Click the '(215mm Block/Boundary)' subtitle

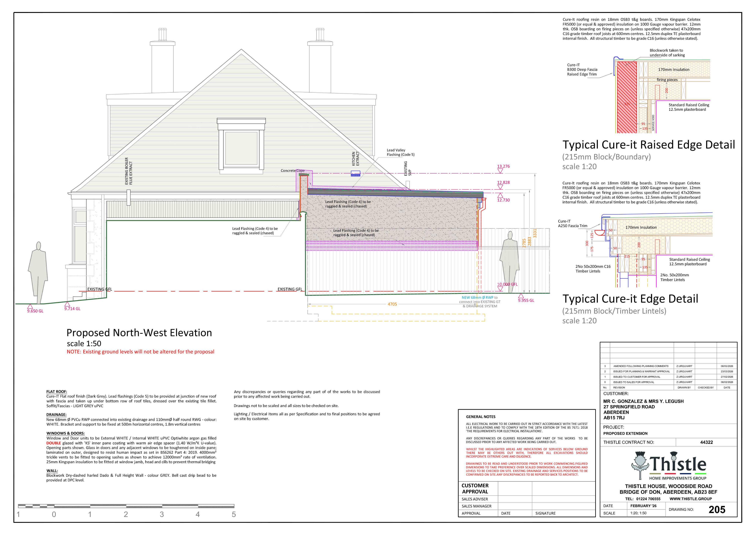(x=606, y=157)
